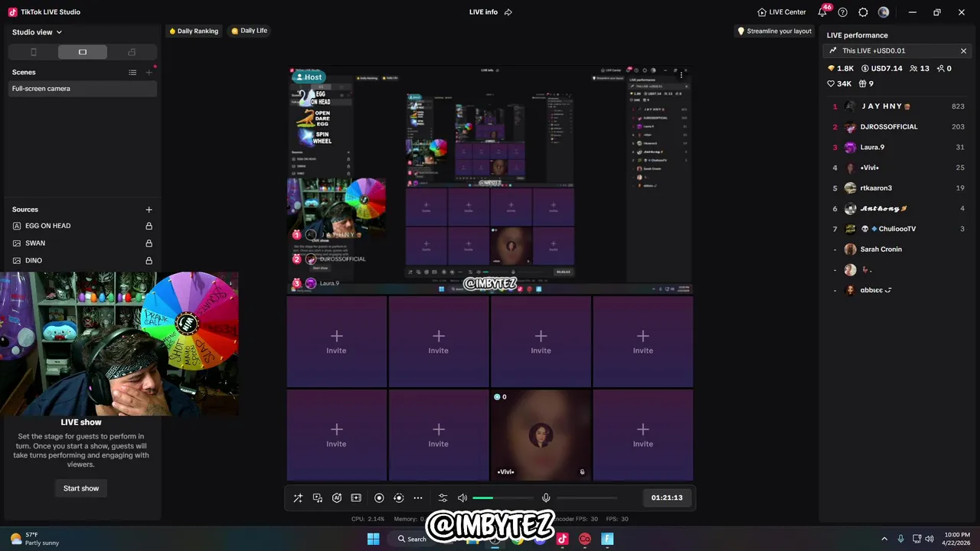The height and width of the screenshot is (551, 980).
Task: Select top gifter JAY HNY row
Action: [x=900, y=106]
